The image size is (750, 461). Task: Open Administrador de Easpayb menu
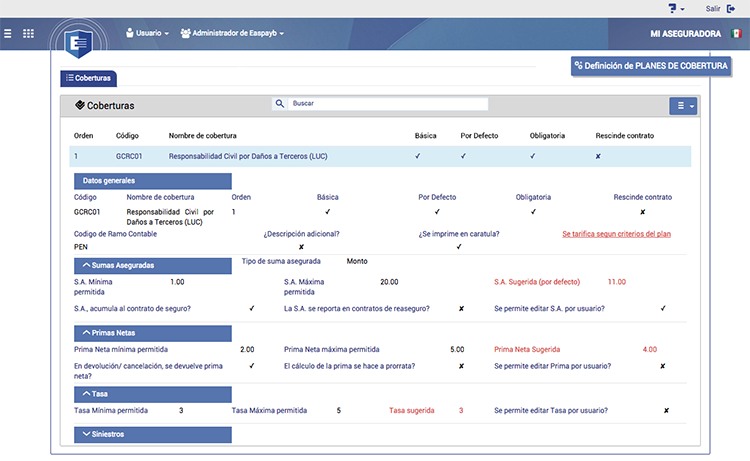pyautogui.click(x=232, y=33)
